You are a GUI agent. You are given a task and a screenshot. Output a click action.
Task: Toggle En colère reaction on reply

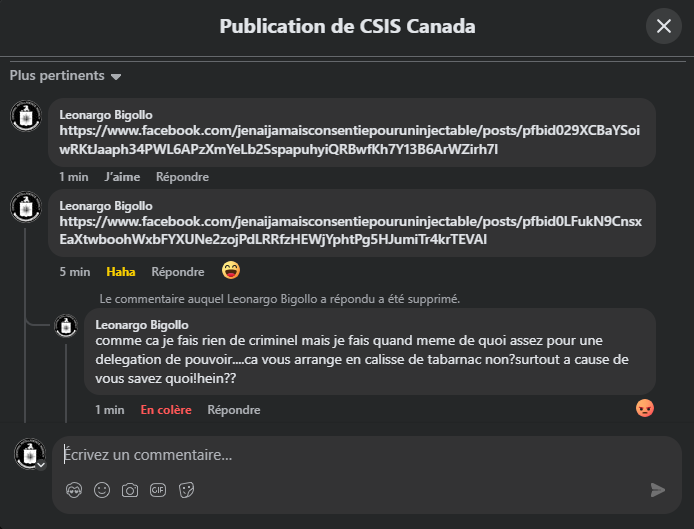[x=166, y=410]
